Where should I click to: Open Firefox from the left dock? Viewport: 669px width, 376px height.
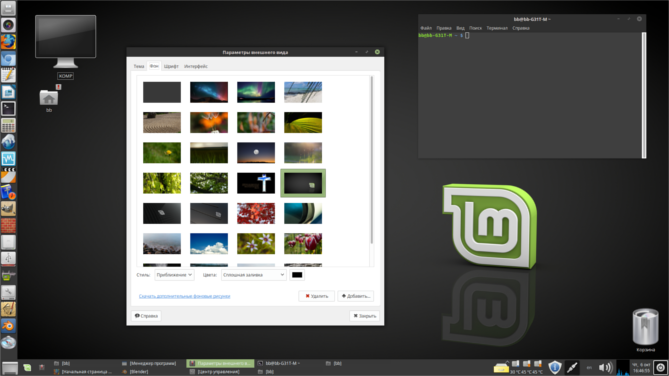(x=8, y=42)
